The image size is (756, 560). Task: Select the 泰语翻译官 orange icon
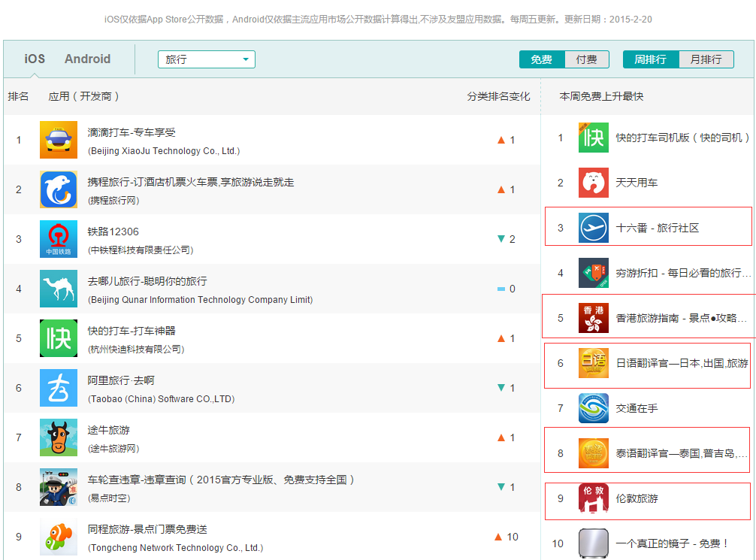click(594, 453)
